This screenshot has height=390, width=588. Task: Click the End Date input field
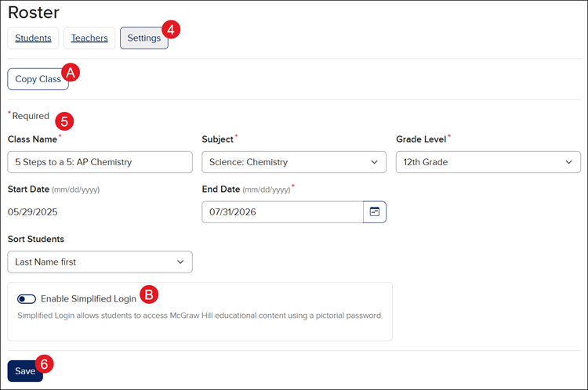(x=282, y=212)
